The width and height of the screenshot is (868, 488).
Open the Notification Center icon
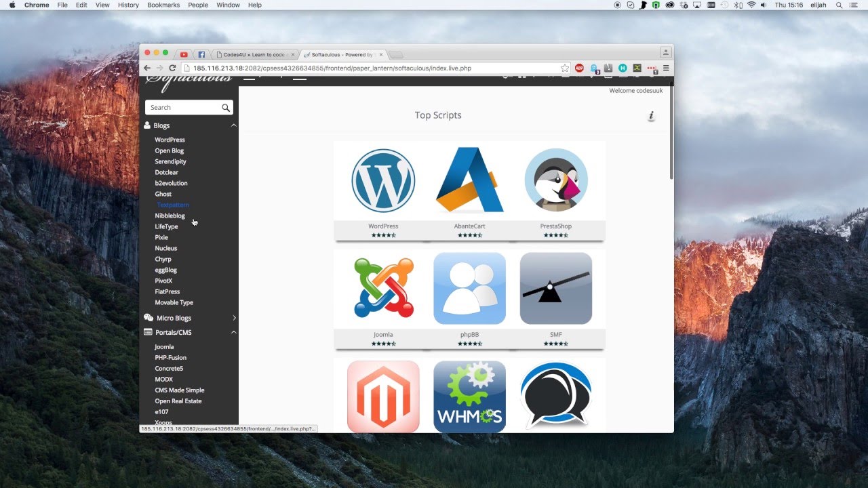pyautogui.click(x=853, y=5)
